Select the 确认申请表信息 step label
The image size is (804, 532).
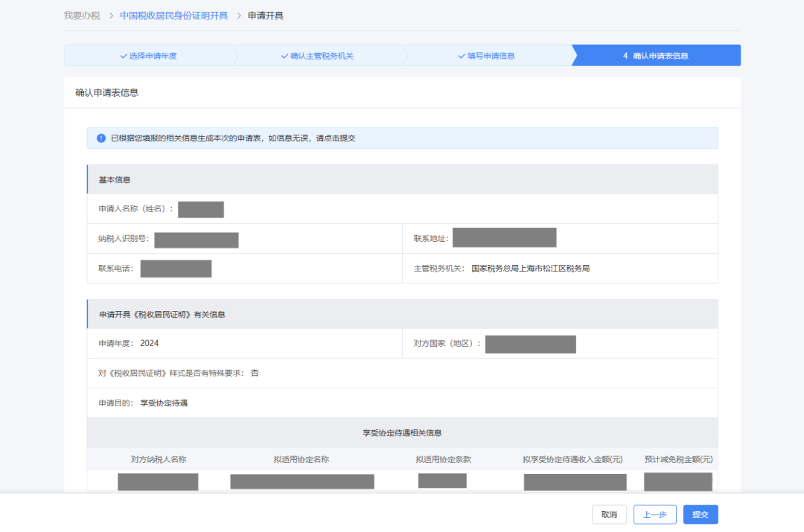(660, 56)
